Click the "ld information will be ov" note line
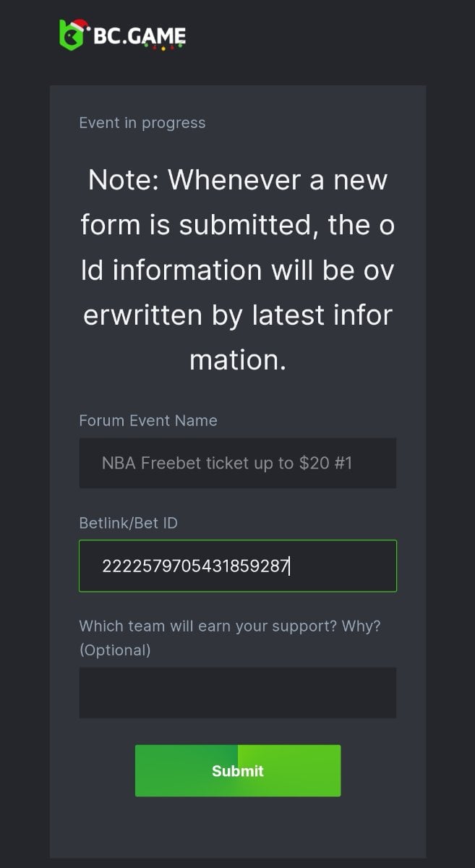This screenshot has height=868, width=475. coord(237,270)
